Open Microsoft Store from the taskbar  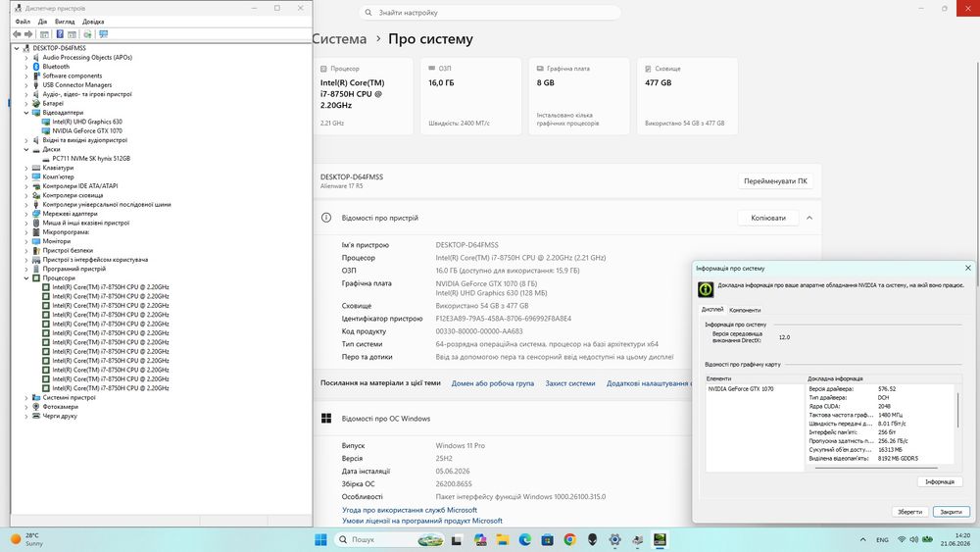548,540
